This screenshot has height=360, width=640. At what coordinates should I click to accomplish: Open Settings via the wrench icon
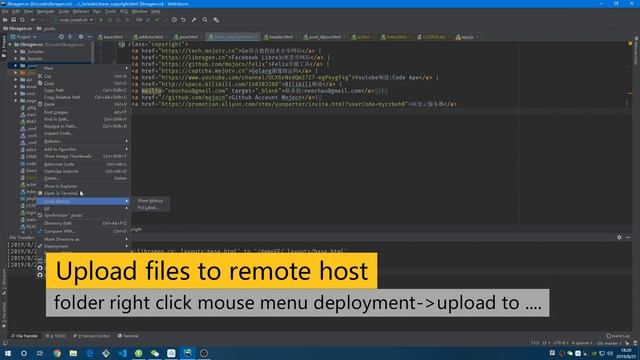pos(194,20)
